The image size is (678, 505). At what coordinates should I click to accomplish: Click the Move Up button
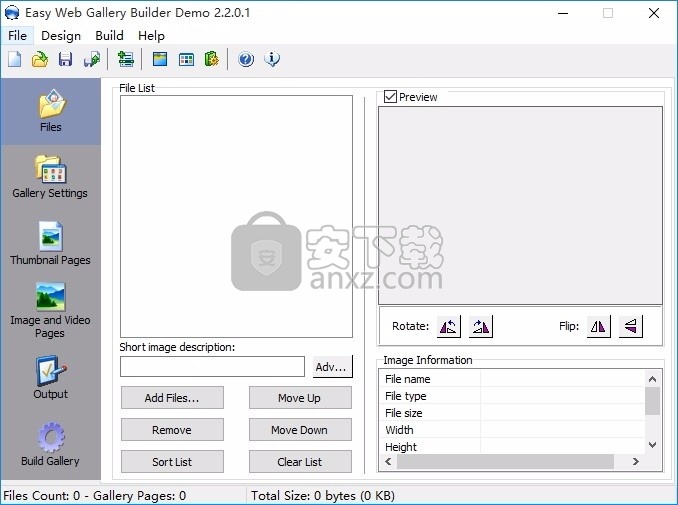coord(300,398)
